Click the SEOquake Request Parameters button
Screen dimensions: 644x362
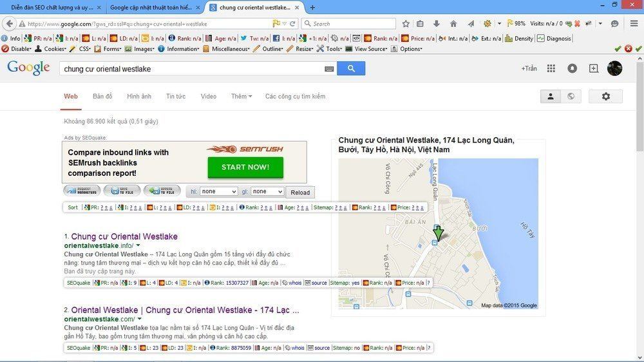coord(82,191)
